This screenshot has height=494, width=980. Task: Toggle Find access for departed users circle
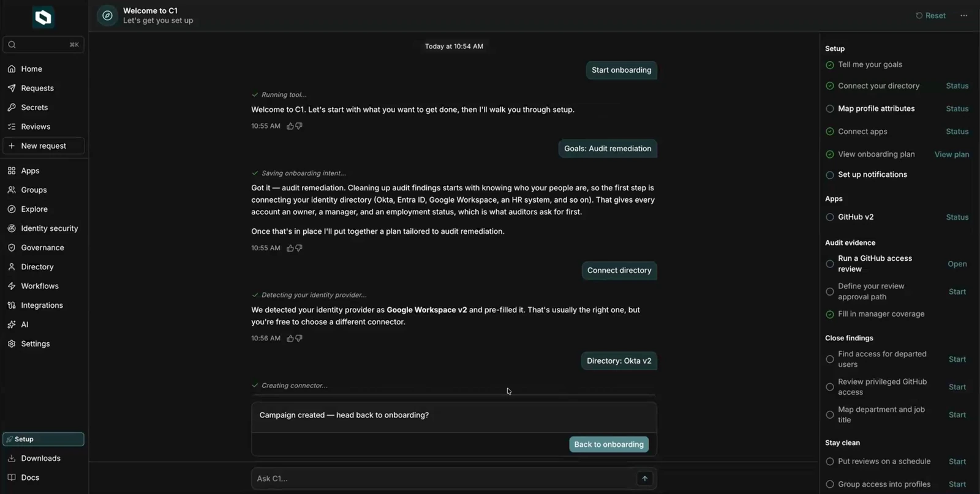[830, 359]
